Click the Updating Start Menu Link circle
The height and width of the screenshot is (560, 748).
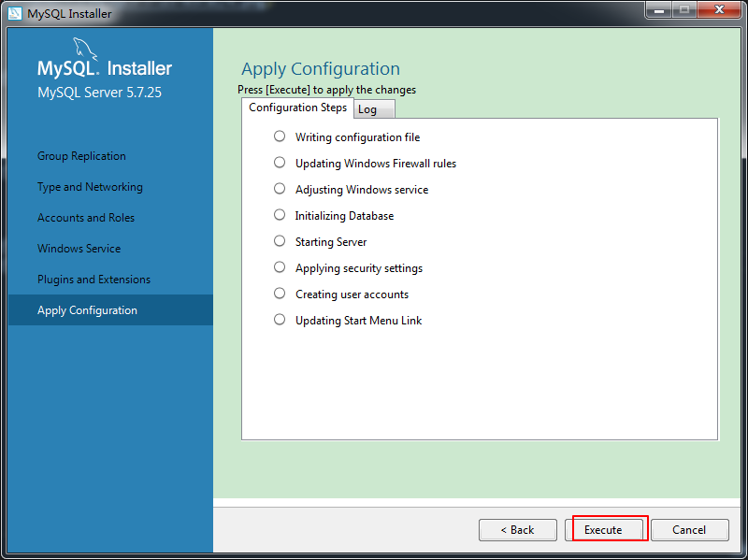click(x=280, y=320)
